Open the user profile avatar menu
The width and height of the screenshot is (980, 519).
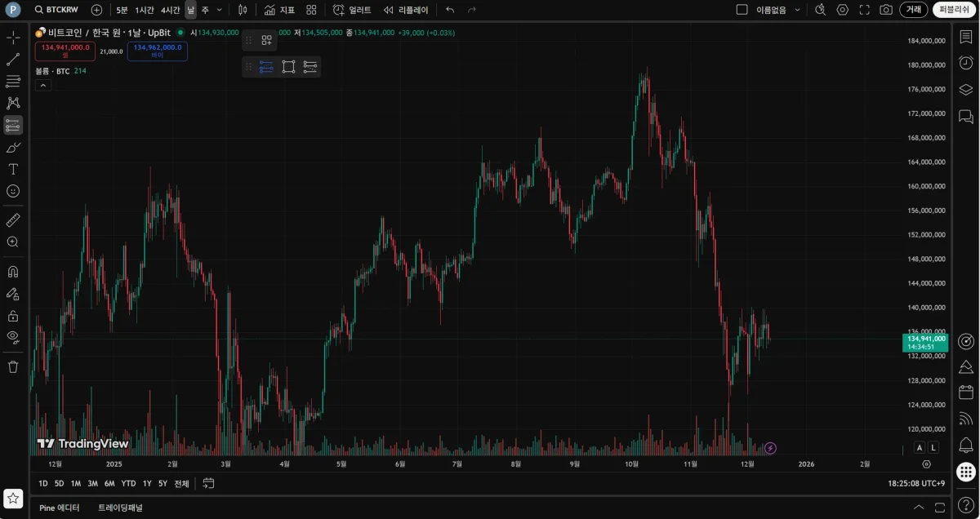coord(13,10)
